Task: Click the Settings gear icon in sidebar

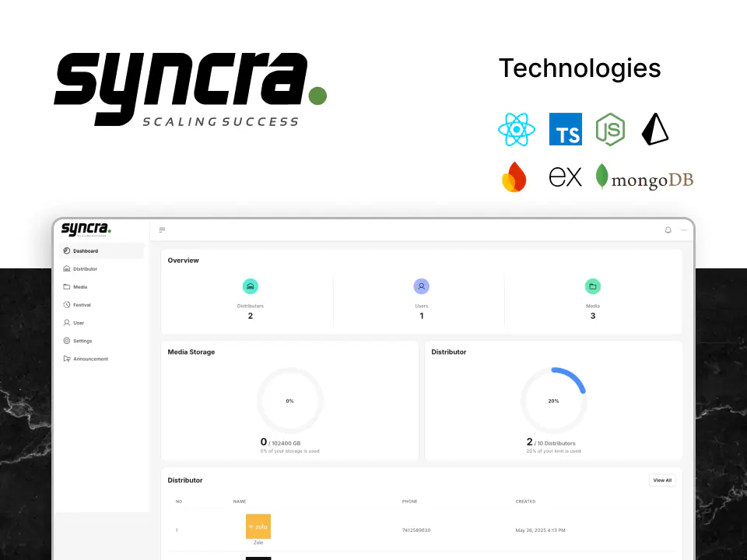Action: [67, 341]
